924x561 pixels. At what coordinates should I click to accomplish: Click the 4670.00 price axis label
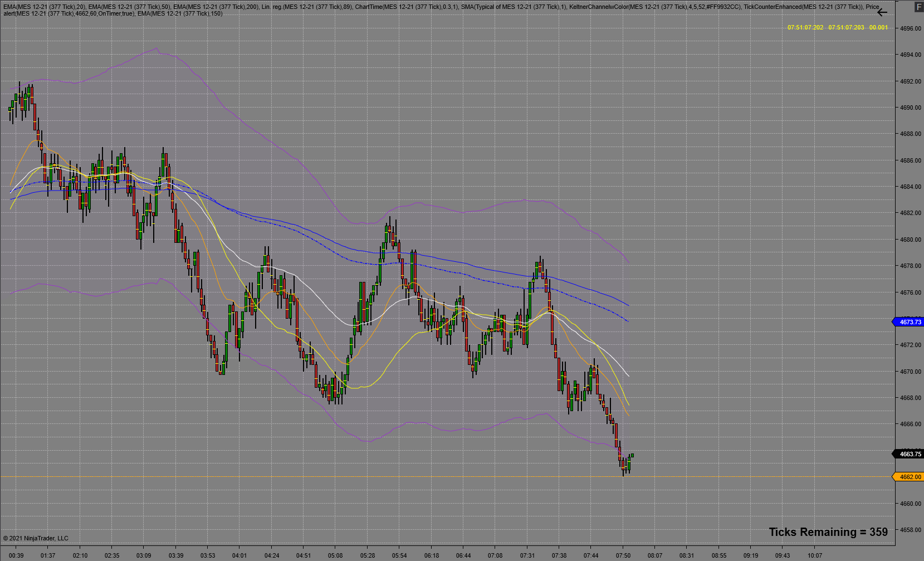tap(911, 372)
